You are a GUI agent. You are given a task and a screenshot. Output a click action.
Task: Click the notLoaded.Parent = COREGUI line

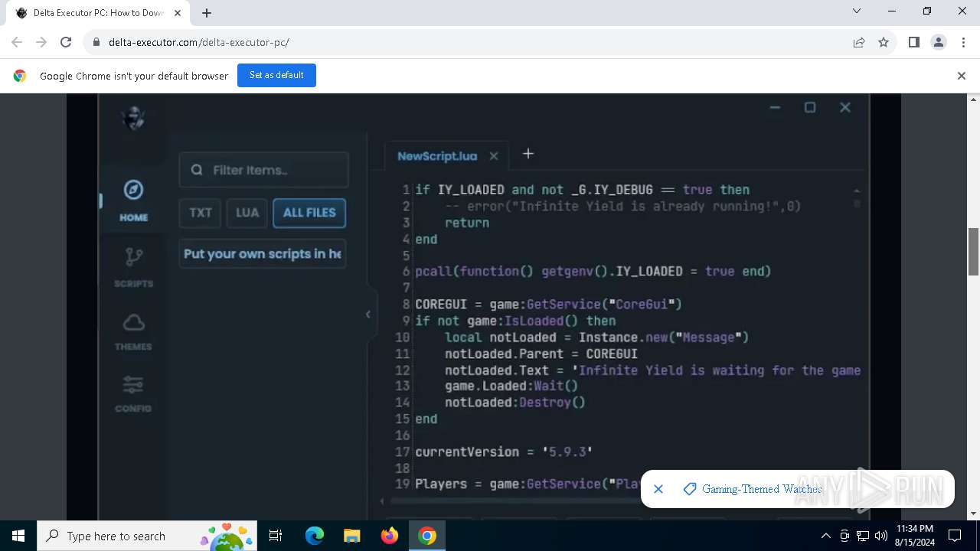pyautogui.click(x=541, y=354)
